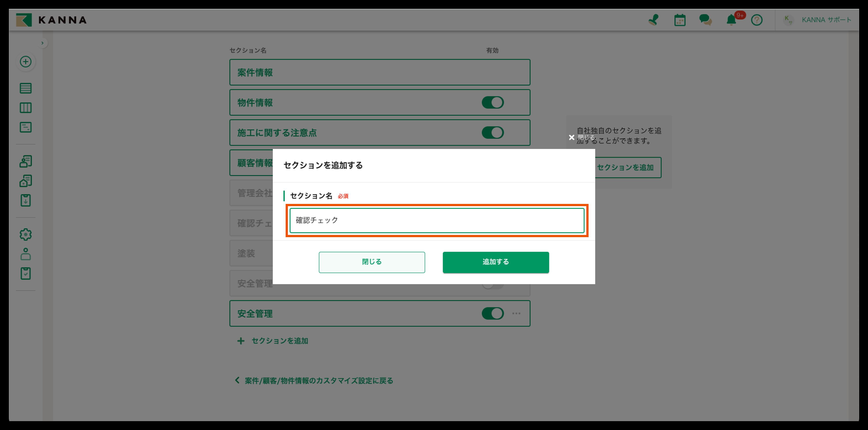Image resolution: width=868 pixels, height=430 pixels.
Task: Click the セクション名 input field
Action: (x=437, y=221)
